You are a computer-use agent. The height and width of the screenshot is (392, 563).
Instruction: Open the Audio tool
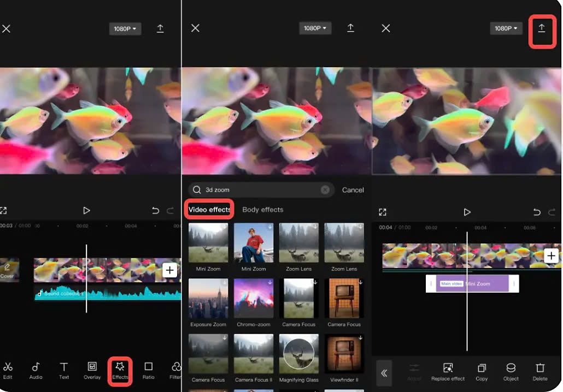pos(36,370)
